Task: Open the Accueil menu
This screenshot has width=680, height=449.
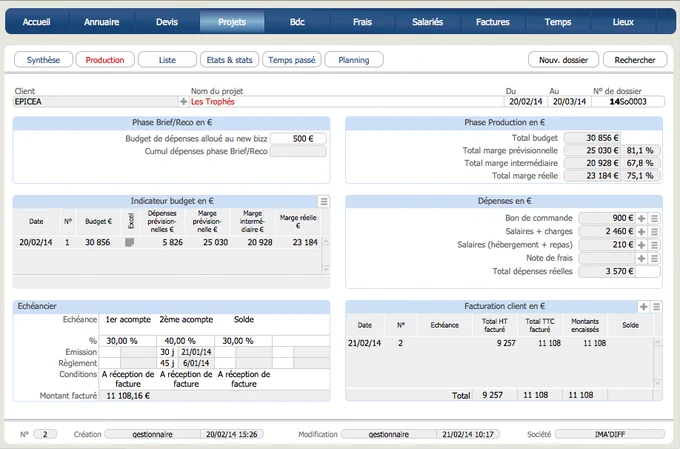Action: coord(36,22)
